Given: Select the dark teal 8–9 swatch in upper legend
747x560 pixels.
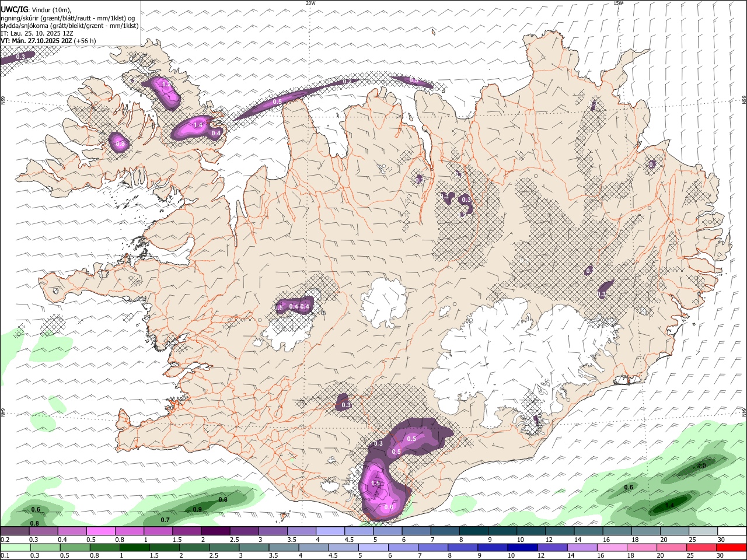Looking at the screenshot, I should click(x=474, y=531).
